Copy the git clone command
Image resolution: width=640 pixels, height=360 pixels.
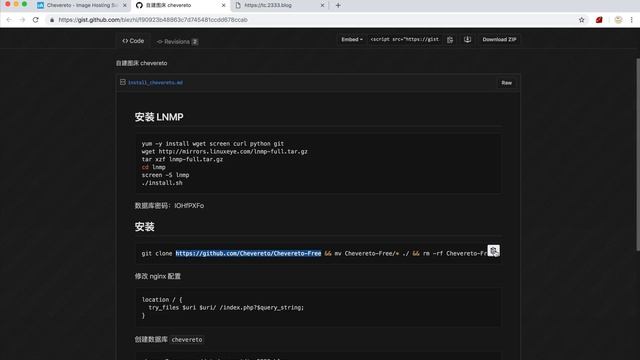493,251
